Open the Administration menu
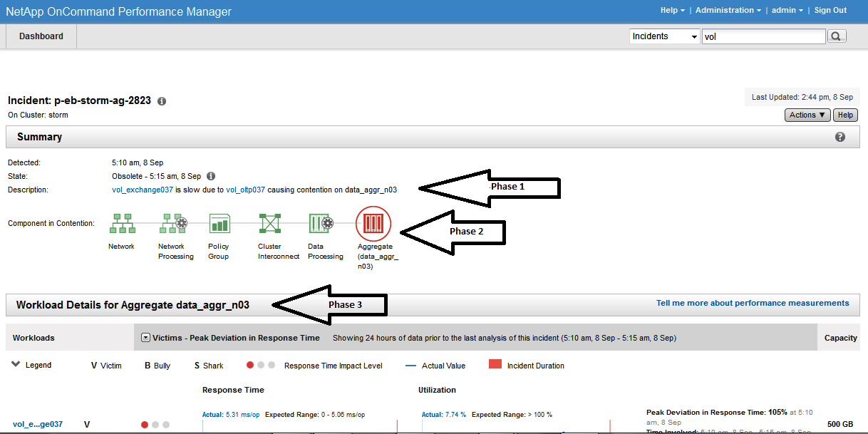 [x=727, y=10]
